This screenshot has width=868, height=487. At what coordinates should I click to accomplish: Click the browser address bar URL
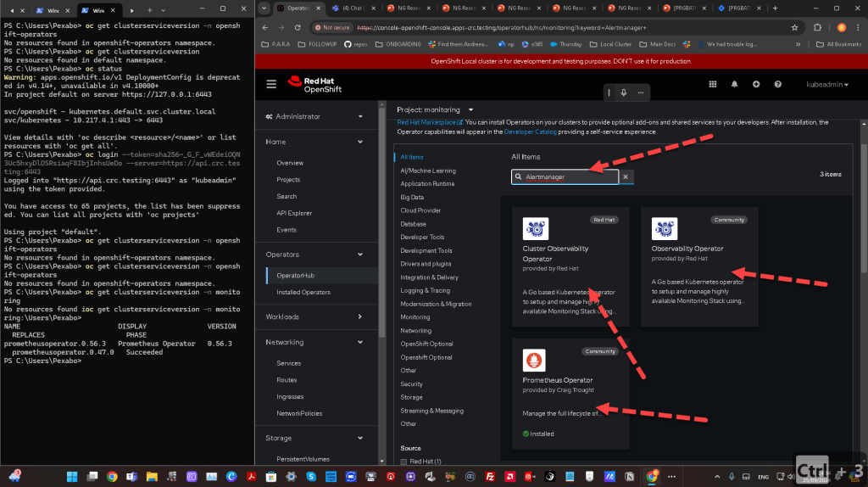(x=502, y=28)
